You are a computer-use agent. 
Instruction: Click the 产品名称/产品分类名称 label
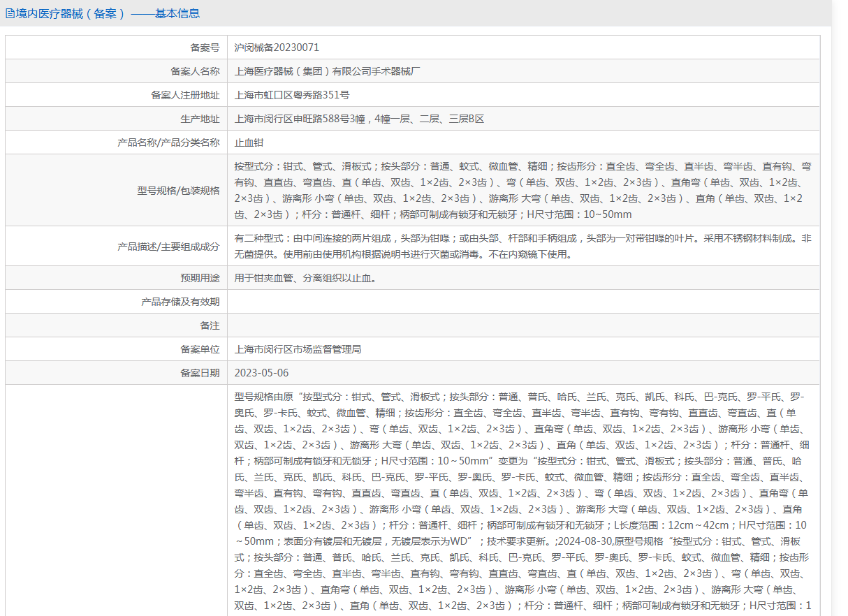[x=168, y=142]
